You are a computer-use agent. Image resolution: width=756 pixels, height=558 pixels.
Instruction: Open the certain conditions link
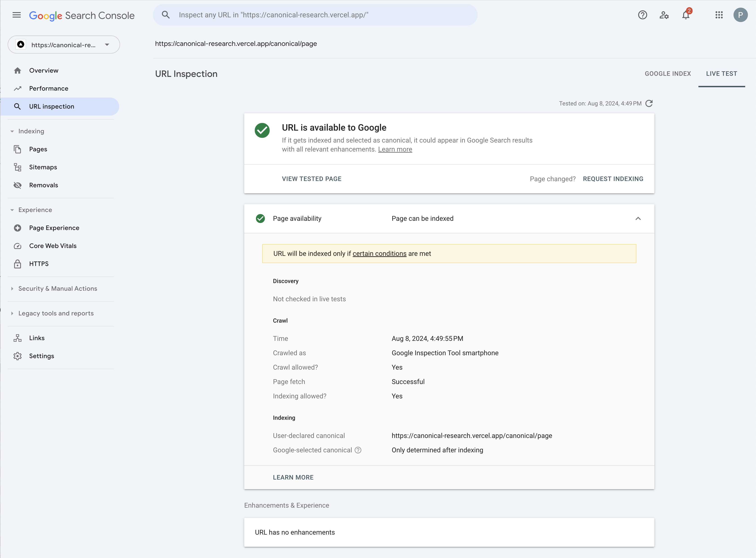pos(379,253)
